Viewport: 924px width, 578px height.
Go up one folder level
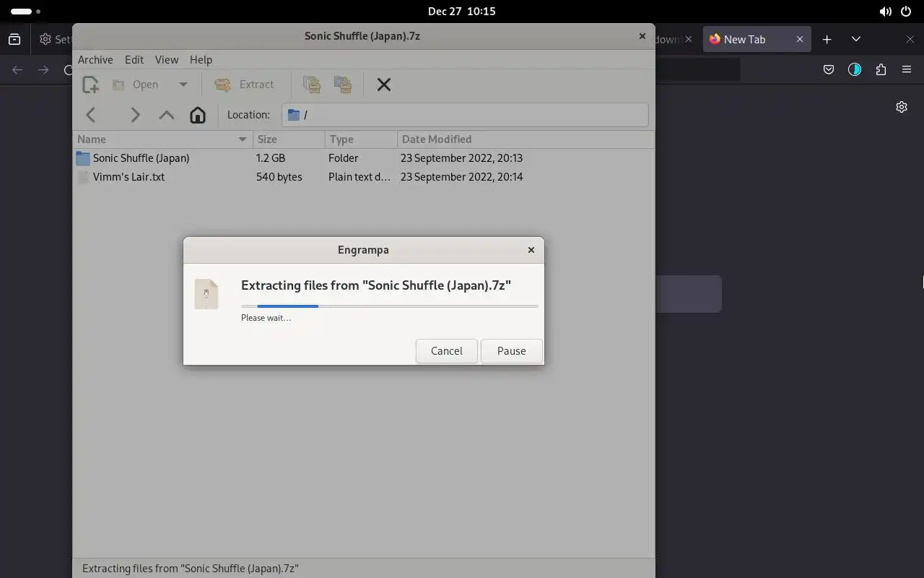tap(167, 115)
